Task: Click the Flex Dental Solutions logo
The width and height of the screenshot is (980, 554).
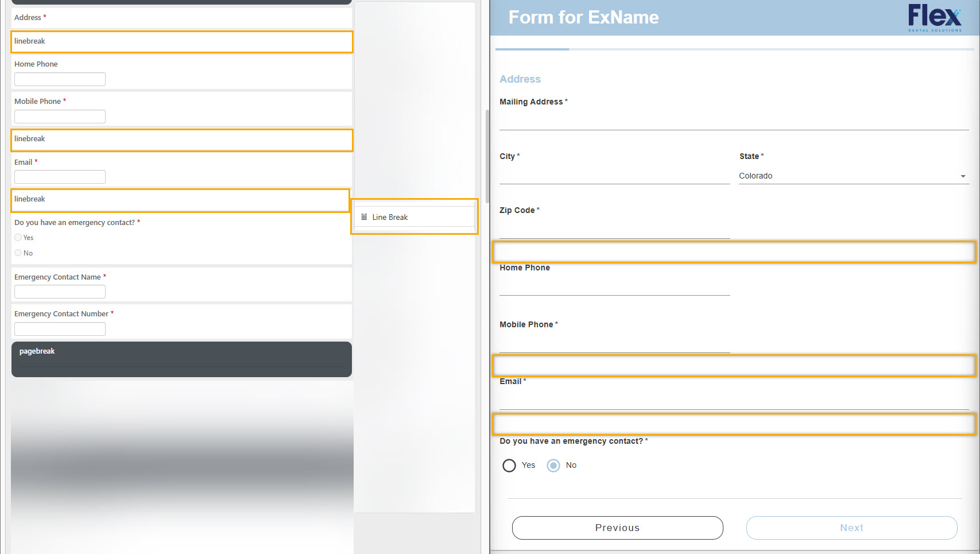Action: 935,18
